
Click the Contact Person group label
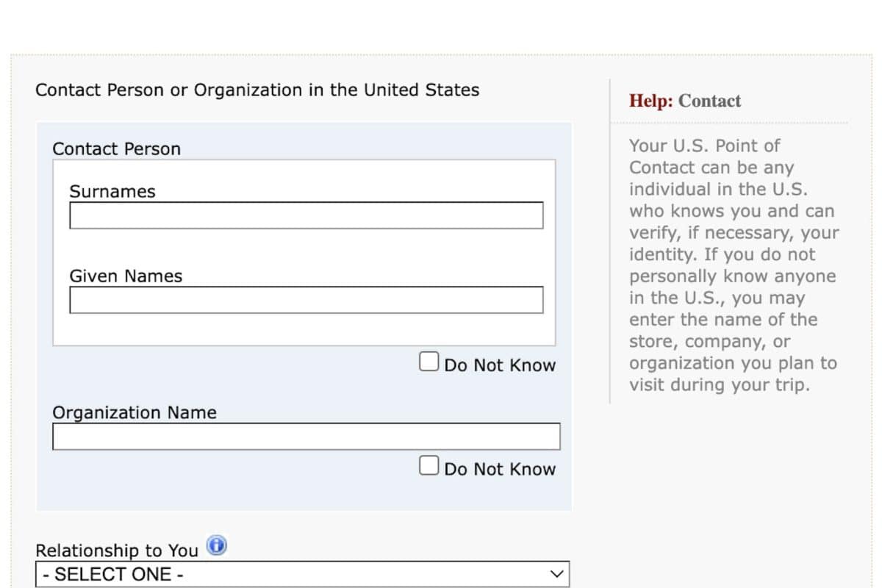click(x=116, y=149)
